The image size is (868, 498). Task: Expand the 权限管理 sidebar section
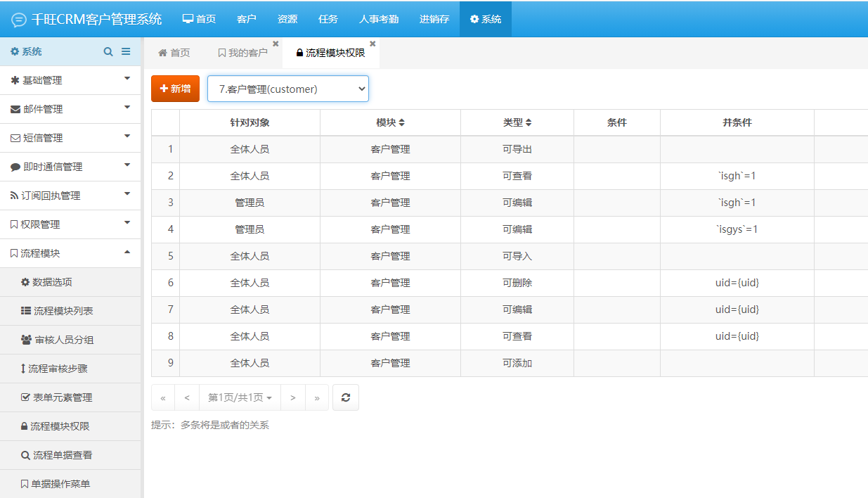70,224
